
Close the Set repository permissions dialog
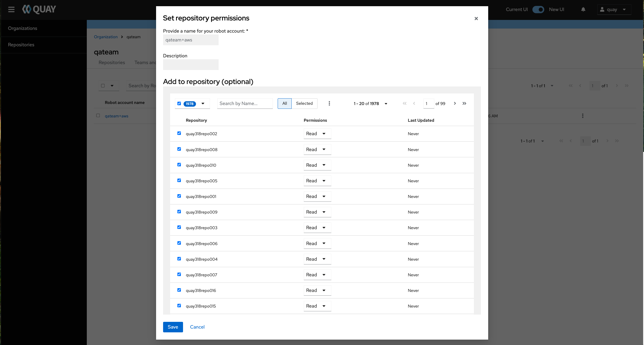coord(476,19)
